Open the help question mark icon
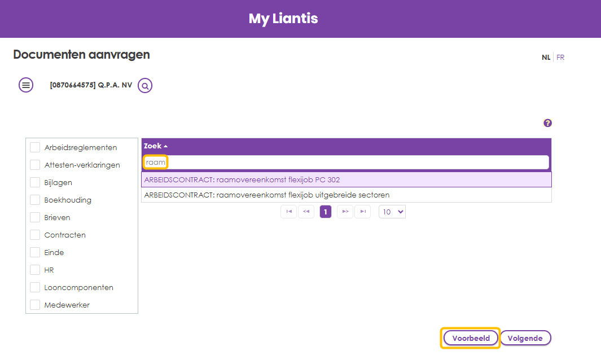The width and height of the screenshot is (601, 364). click(548, 123)
